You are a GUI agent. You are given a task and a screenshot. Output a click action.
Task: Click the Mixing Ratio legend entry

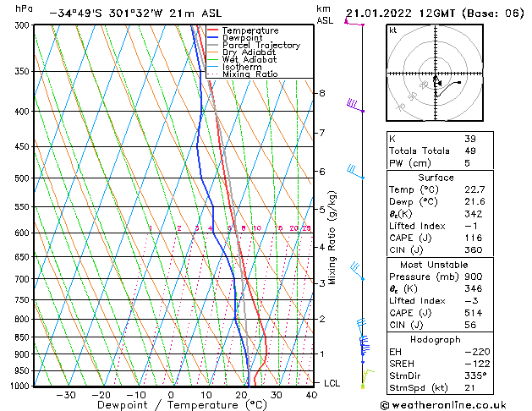point(243,74)
